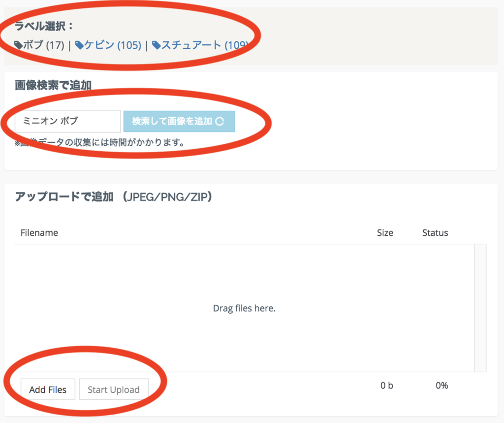This screenshot has height=423, width=504.
Task: Focus the search field containing ミニオン ボブ
Action: tap(67, 121)
